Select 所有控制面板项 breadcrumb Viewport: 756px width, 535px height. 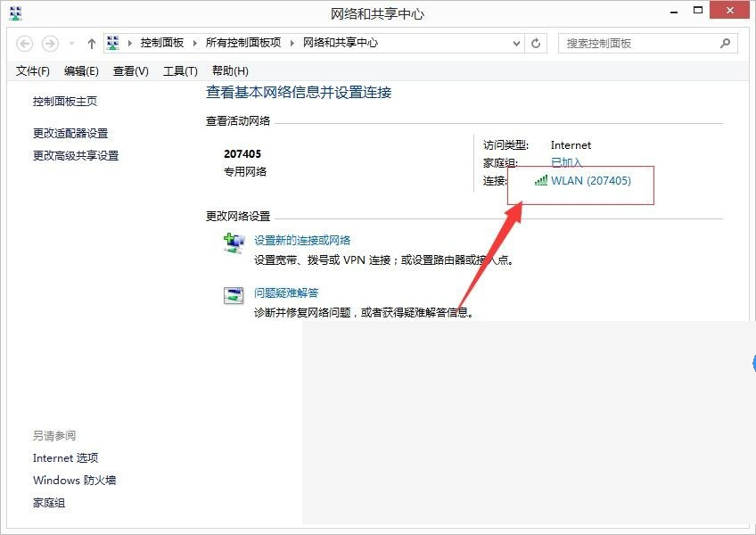[243, 43]
